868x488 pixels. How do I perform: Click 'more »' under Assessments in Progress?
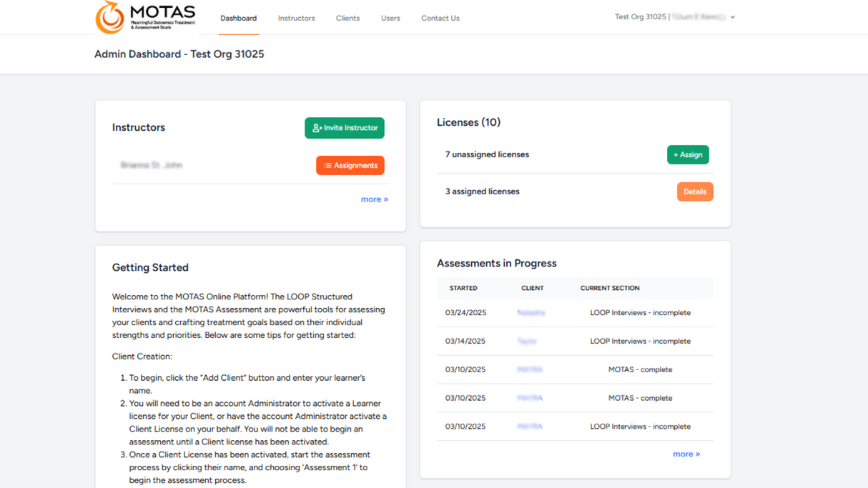[x=686, y=454]
